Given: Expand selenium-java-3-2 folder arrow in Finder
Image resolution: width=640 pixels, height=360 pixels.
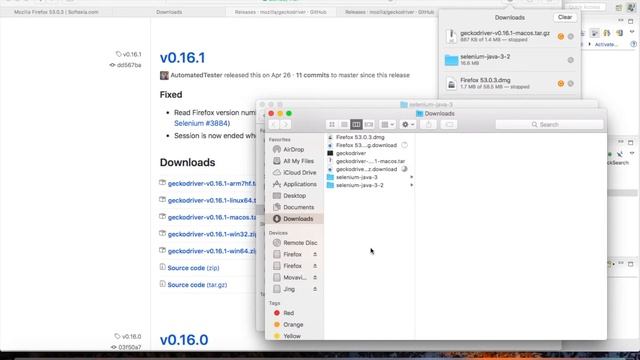Looking at the screenshot, I should pyautogui.click(x=411, y=185).
